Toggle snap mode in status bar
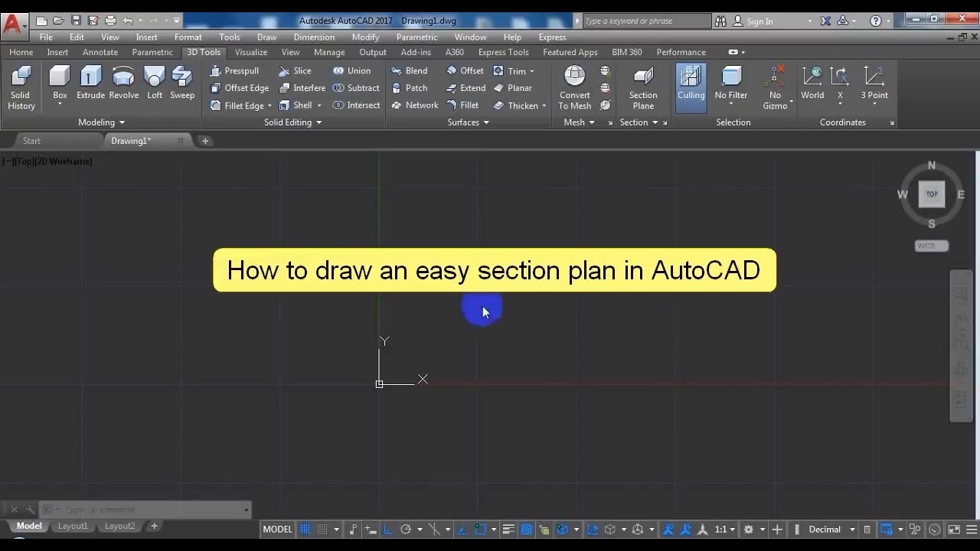This screenshot has width=980, height=551. tap(322, 529)
